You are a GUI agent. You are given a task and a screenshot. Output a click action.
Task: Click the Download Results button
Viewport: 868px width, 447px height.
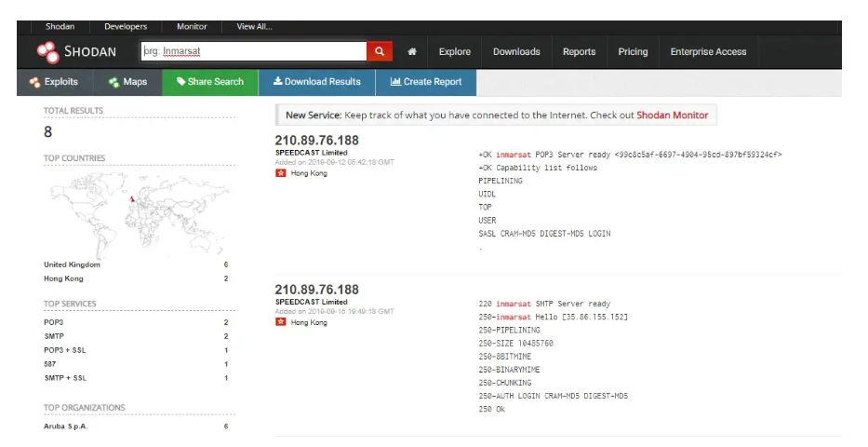(x=316, y=82)
